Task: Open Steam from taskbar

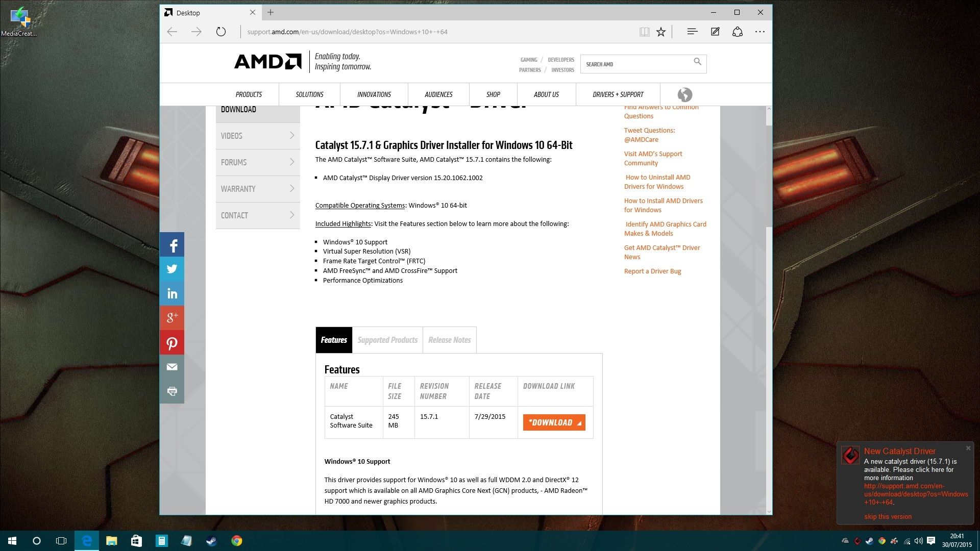Action: pos(211,541)
